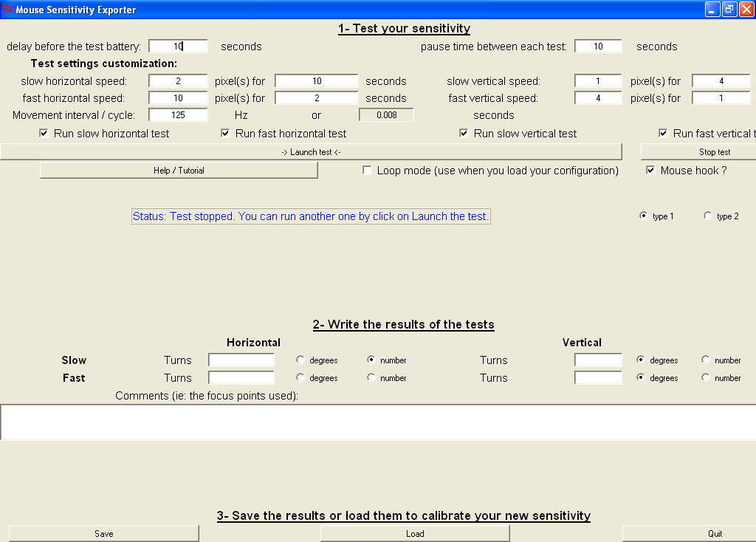
Task: Click the Mouse Sensitivity Exporter title bar icon
Action: (8, 10)
